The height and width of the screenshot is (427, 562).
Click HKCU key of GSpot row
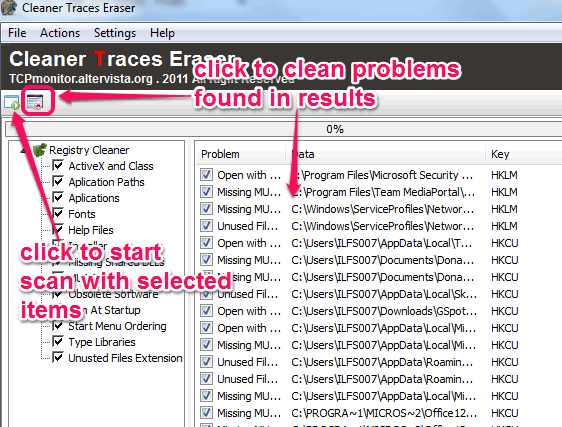pos(505,311)
